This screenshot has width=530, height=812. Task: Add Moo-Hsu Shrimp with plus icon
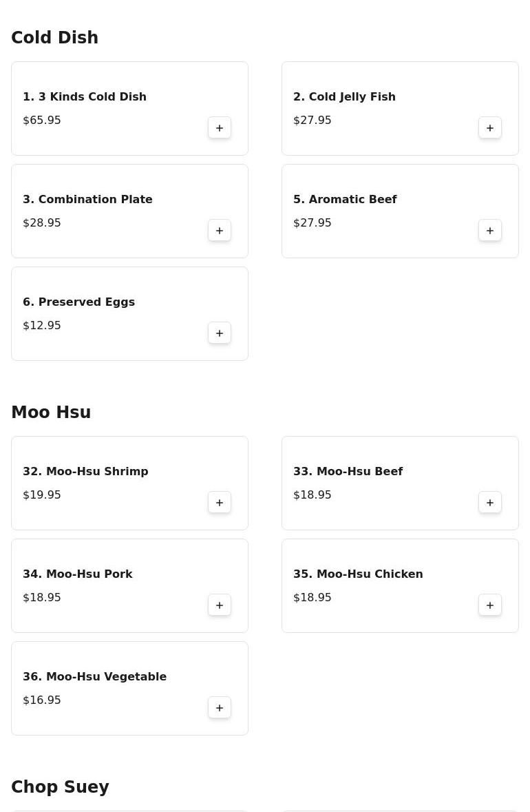(x=220, y=502)
